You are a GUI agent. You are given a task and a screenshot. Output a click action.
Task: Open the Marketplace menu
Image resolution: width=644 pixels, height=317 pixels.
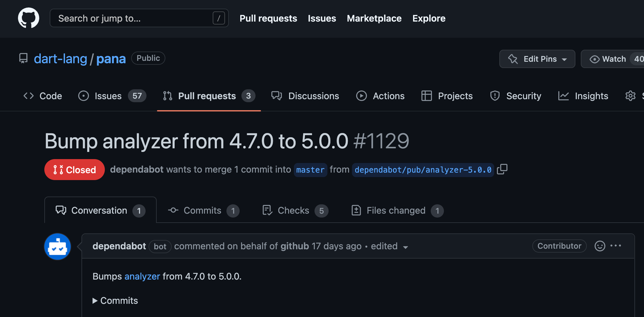[374, 18]
